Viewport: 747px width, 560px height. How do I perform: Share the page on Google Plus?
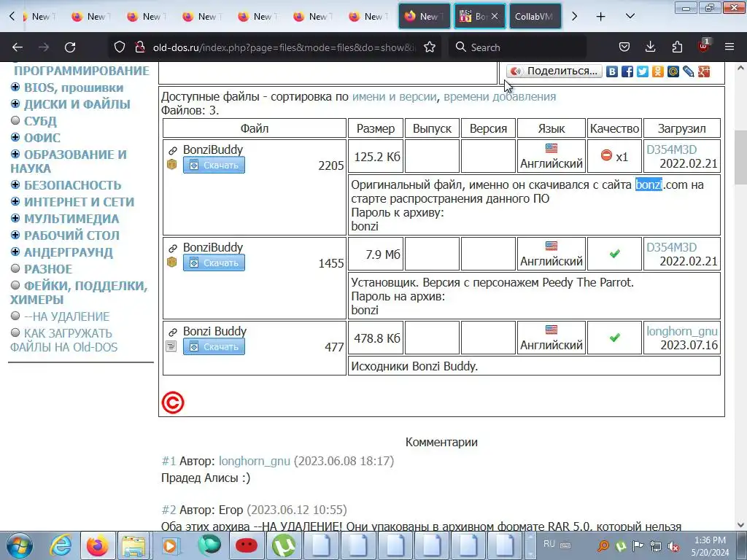(704, 71)
